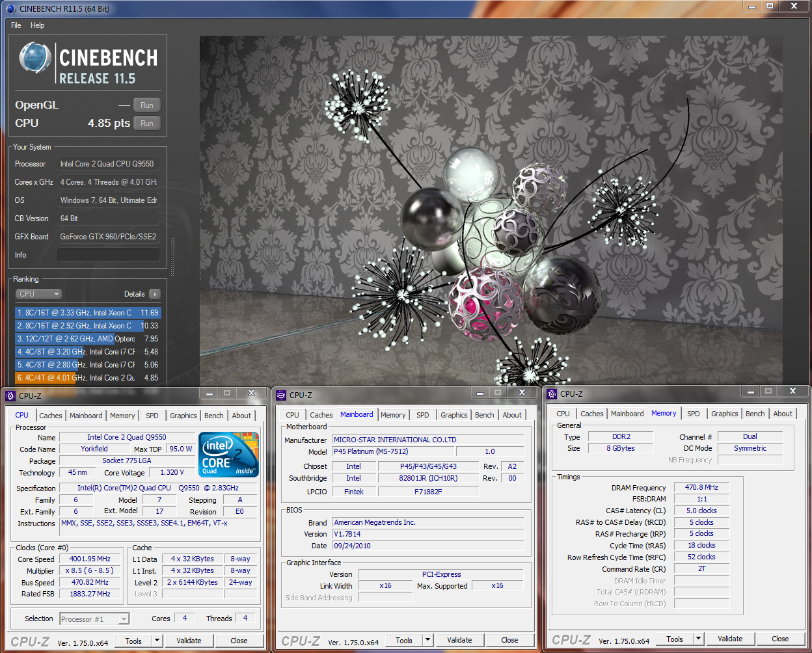
Task: Click Close button in middle CPU-Z window
Action: point(509,641)
